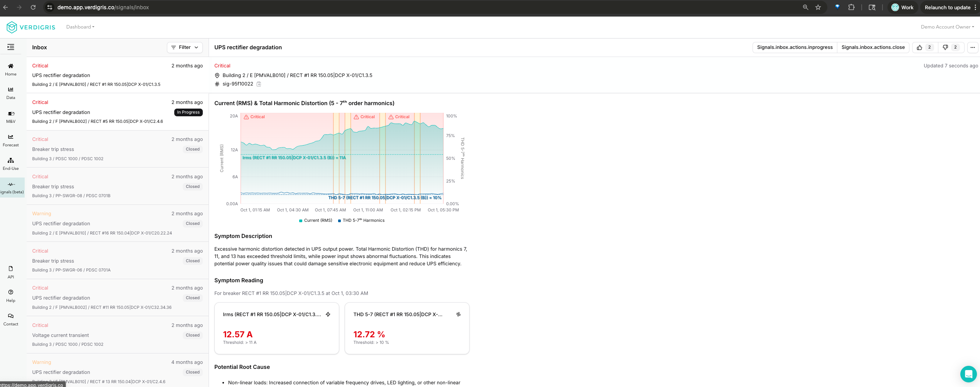
Task: Close the signal via actions.close button
Action: click(873, 47)
